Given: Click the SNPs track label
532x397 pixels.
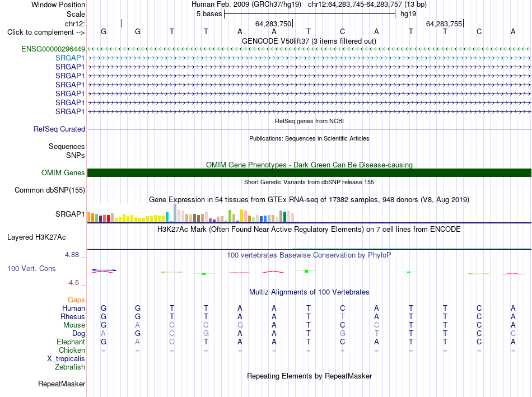Looking at the screenshot, I should 76,155.
